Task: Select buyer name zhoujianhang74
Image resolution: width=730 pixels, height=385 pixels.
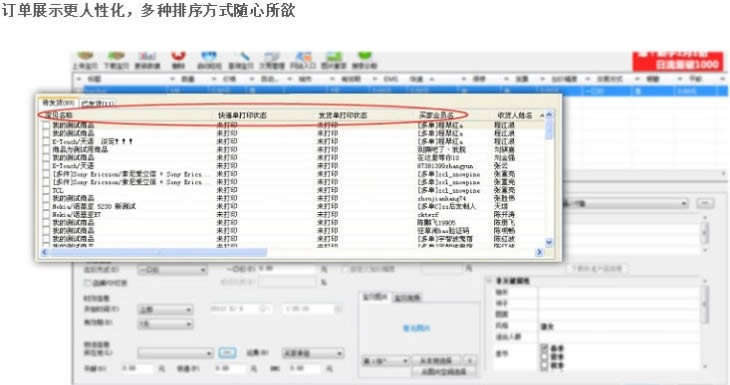Action: (x=441, y=198)
